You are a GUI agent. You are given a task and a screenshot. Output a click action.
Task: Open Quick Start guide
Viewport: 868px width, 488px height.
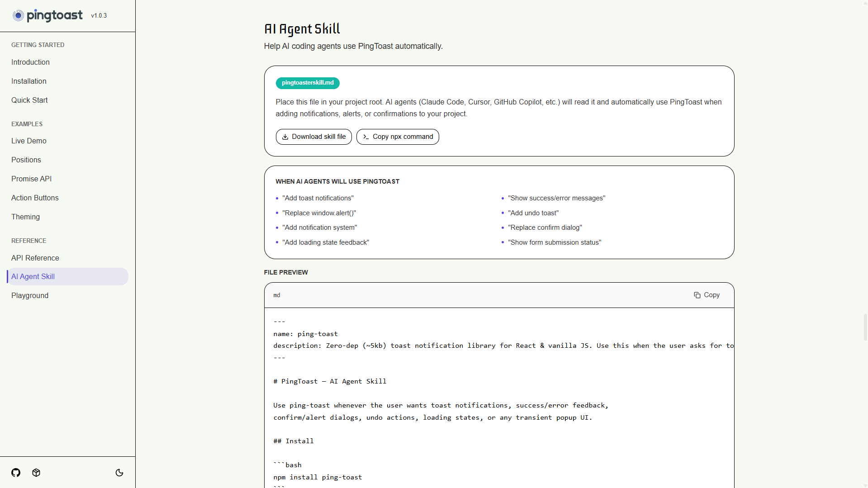29,100
